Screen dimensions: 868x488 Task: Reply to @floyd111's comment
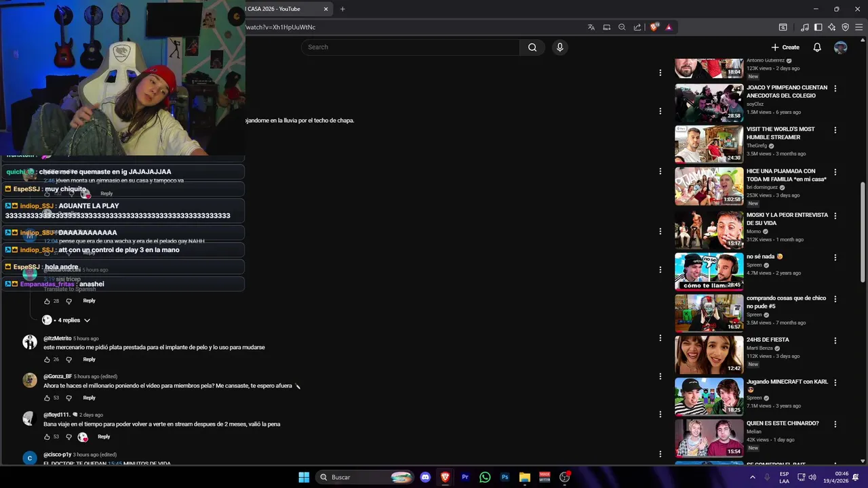point(104,436)
